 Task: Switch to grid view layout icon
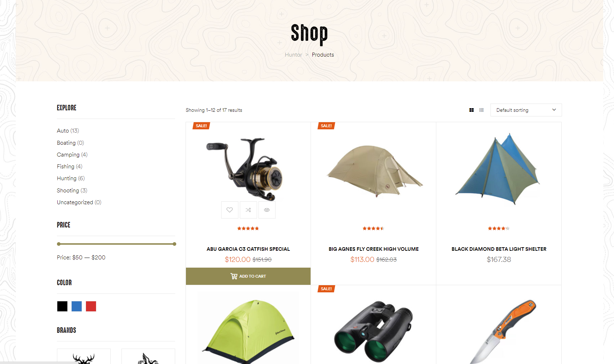[471, 110]
